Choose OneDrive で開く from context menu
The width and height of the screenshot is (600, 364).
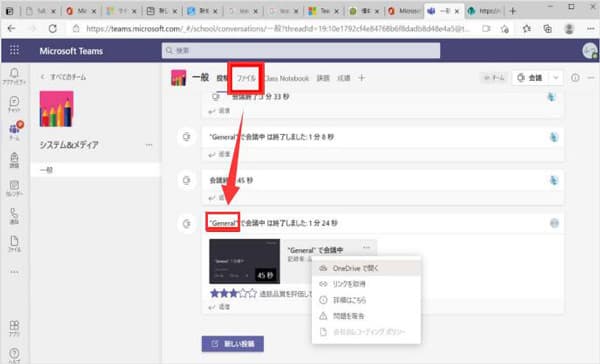tap(366, 268)
